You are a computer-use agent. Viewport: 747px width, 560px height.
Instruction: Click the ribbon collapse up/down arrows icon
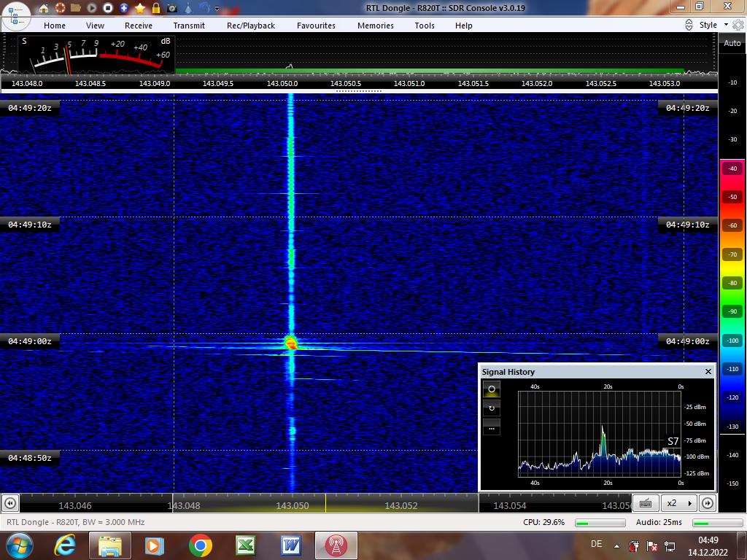689,25
